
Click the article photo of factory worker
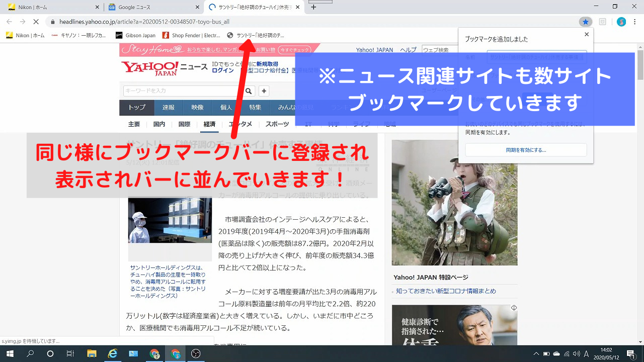click(x=170, y=220)
